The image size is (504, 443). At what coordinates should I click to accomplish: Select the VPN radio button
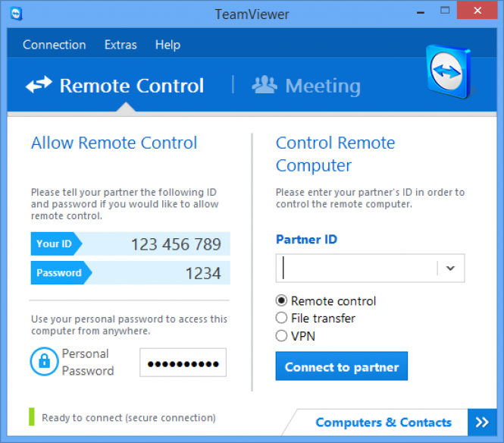281,336
